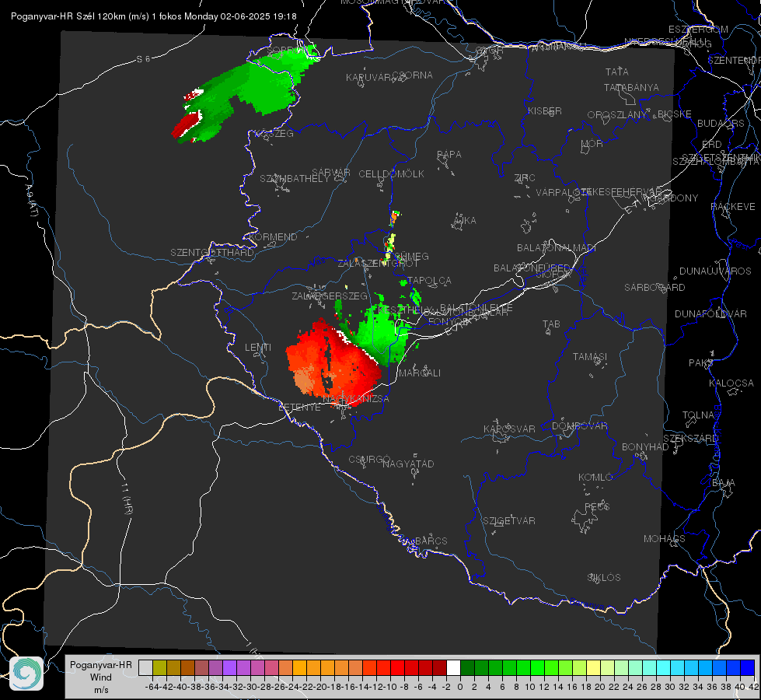Choose the purple swatch between -34 and -32
Screen dimensions: 761x700
tap(229, 667)
